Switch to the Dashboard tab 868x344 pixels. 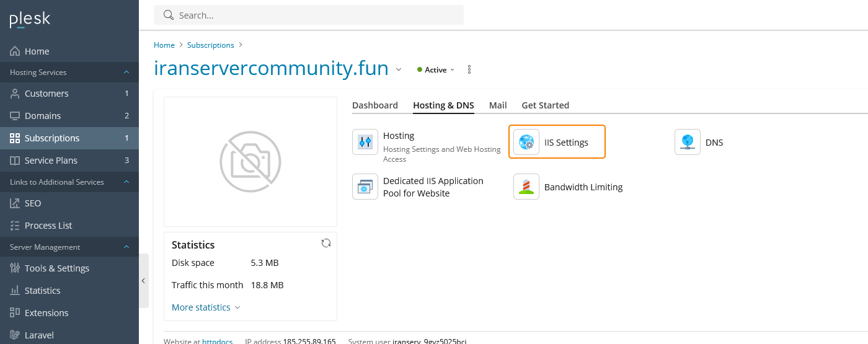click(x=375, y=105)
